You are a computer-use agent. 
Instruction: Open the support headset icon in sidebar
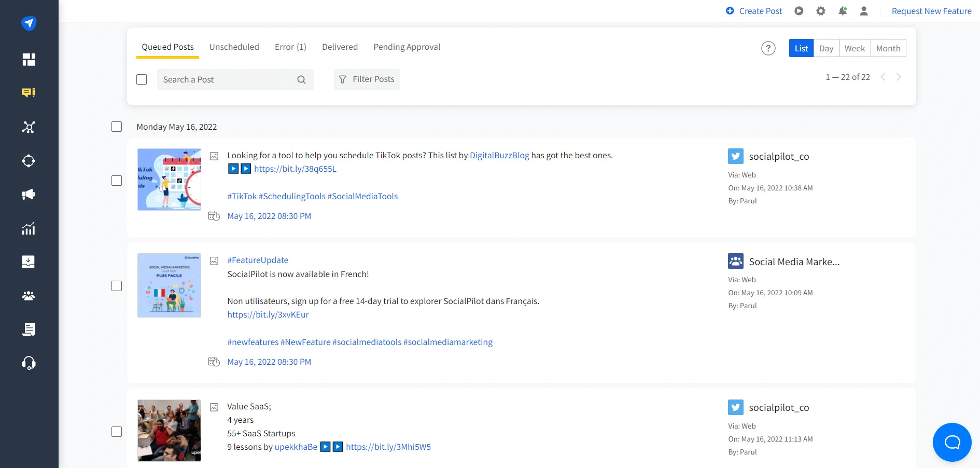coord(29,363)
